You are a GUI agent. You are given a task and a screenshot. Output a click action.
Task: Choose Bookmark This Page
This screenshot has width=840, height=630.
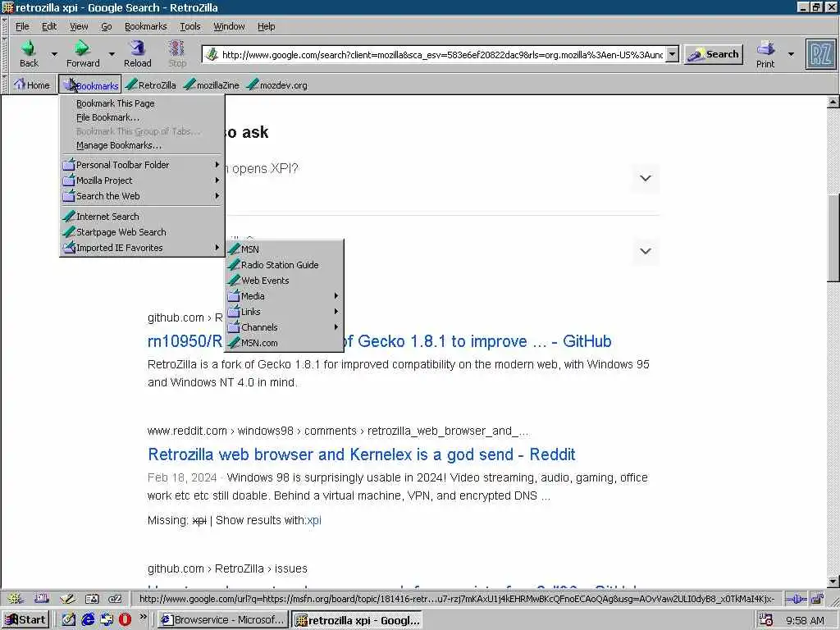141,103
